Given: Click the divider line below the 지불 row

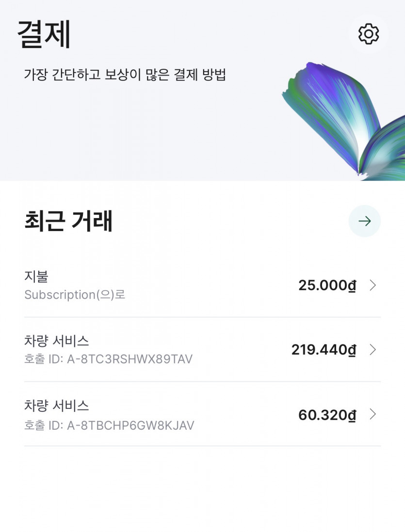Looking at the screenshot, I should click(202, 317).
